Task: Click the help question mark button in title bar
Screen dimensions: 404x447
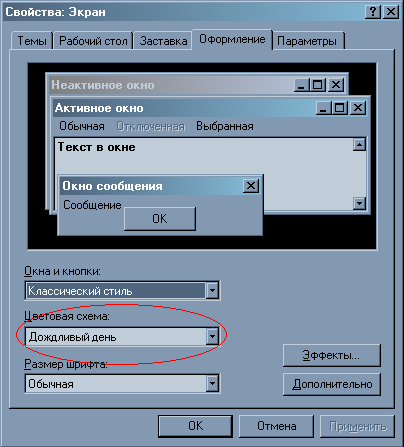Action: point(373,12)
